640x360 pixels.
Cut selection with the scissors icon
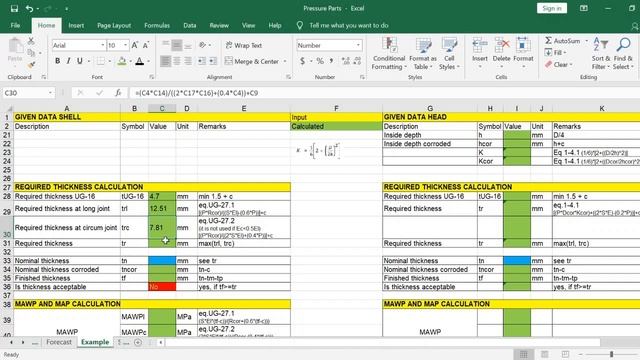[x=31, y=41]
